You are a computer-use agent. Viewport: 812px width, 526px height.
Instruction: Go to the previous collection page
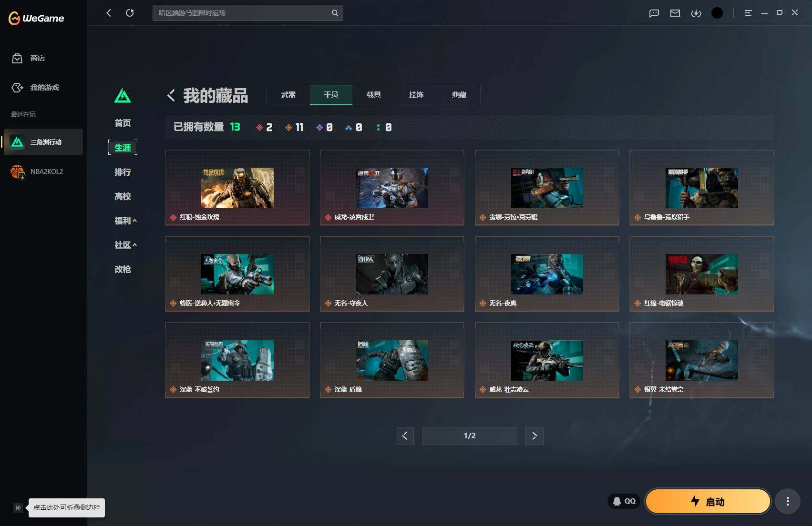tap(404, 436)
